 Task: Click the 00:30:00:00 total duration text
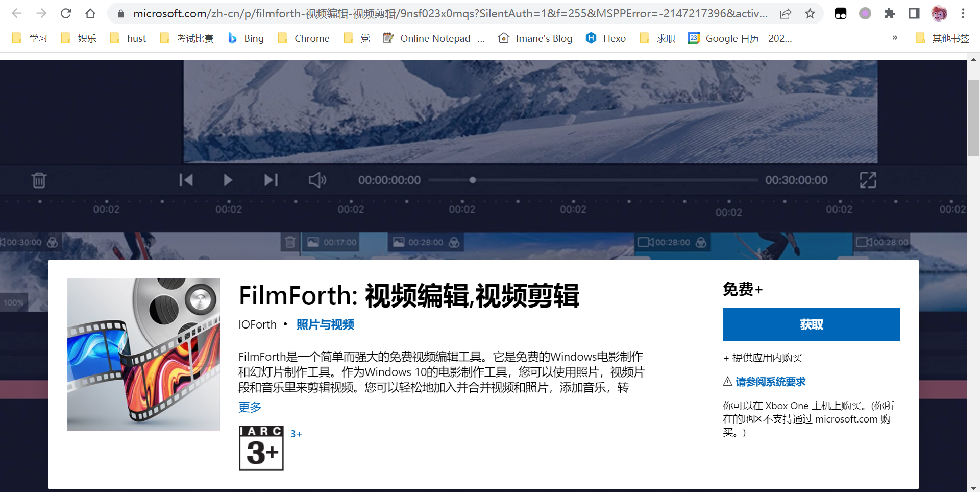tap(796, 180)
